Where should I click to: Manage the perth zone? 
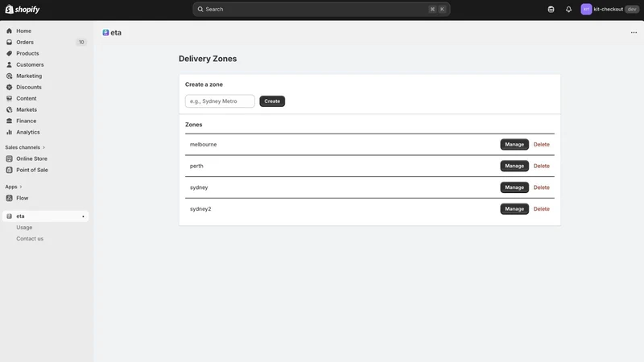click(x=514, y=166)
